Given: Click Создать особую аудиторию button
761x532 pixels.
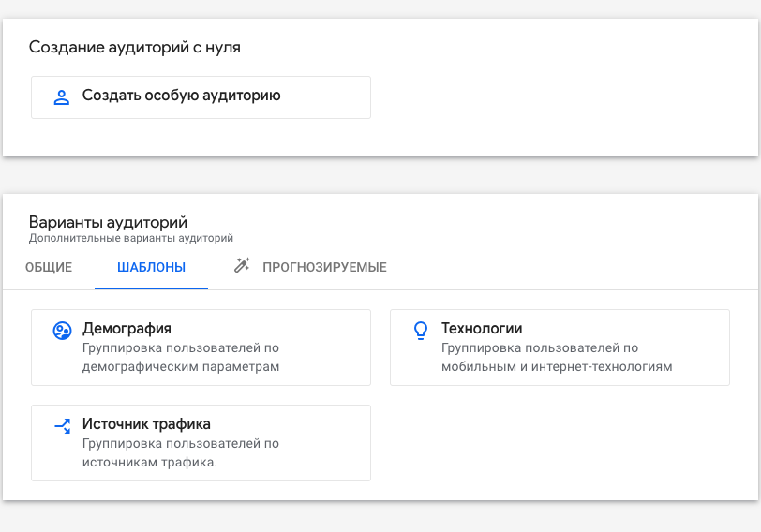Looking at the screenshot, I should pos(201,97).
